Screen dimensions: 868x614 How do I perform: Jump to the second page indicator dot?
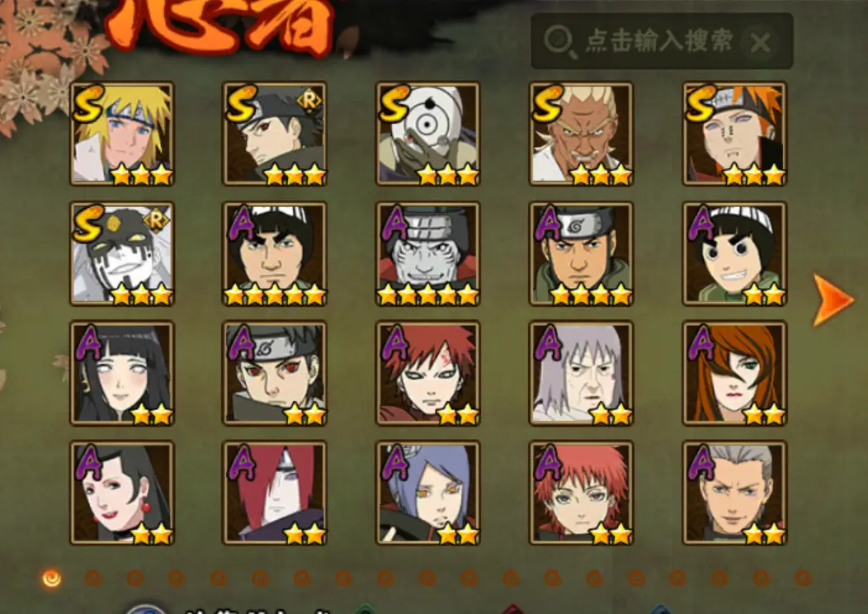[93, 579]
